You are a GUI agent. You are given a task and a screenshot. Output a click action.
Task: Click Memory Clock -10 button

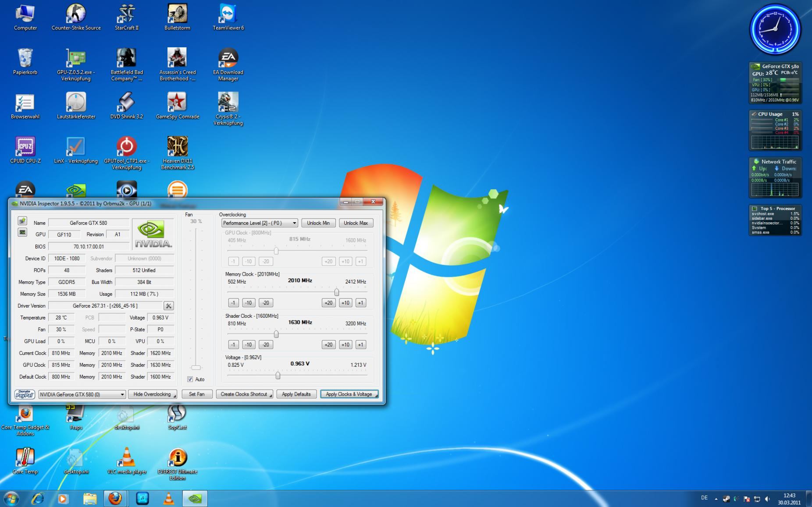(x=249, y=303)
